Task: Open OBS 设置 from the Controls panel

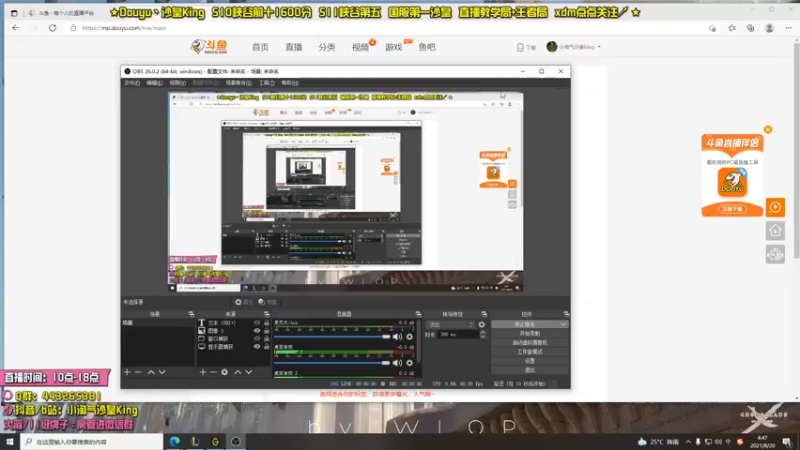Action: 530,361
